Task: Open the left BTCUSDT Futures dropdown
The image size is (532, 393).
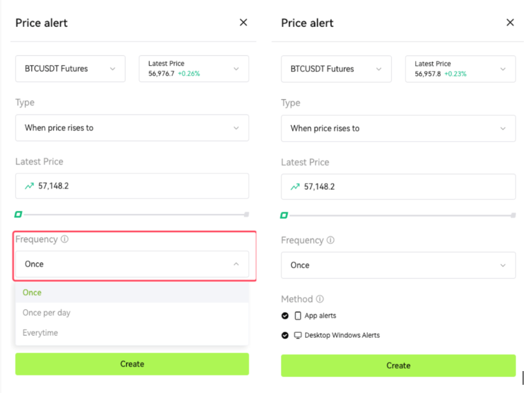Action: (x=70, y=69)
